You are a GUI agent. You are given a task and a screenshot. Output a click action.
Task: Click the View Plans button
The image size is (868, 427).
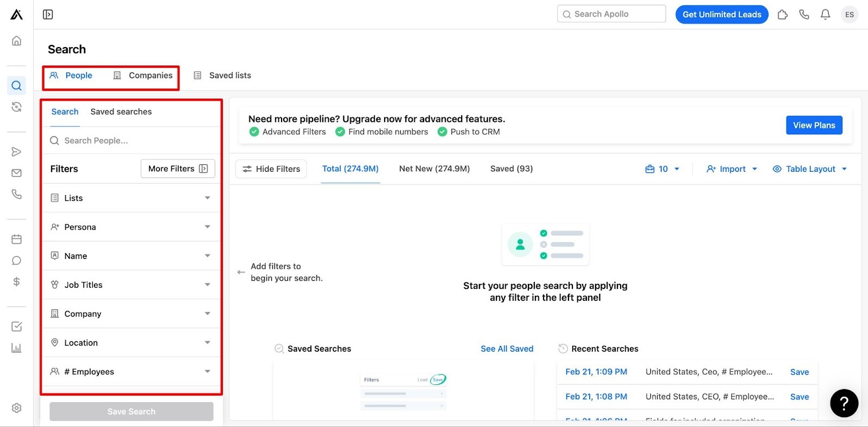pos(814,125)
